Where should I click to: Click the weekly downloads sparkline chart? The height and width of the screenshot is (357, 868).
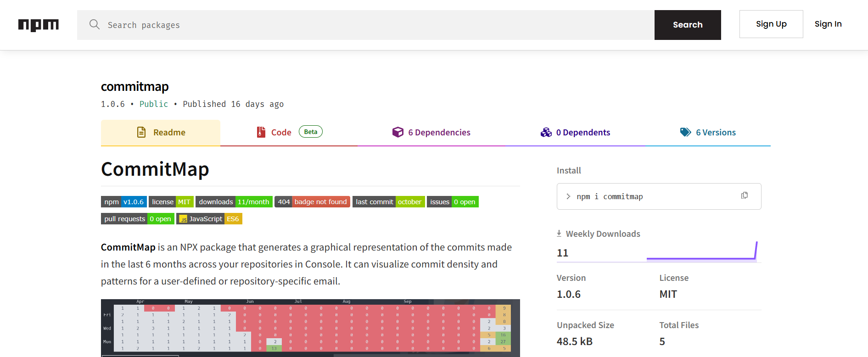point(702,251)
